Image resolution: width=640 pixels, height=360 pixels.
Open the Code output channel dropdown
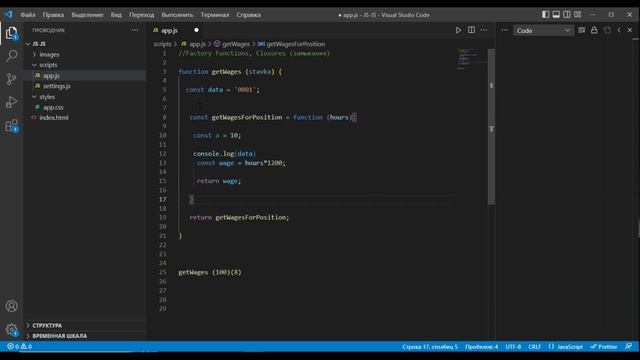coord(543,31)
